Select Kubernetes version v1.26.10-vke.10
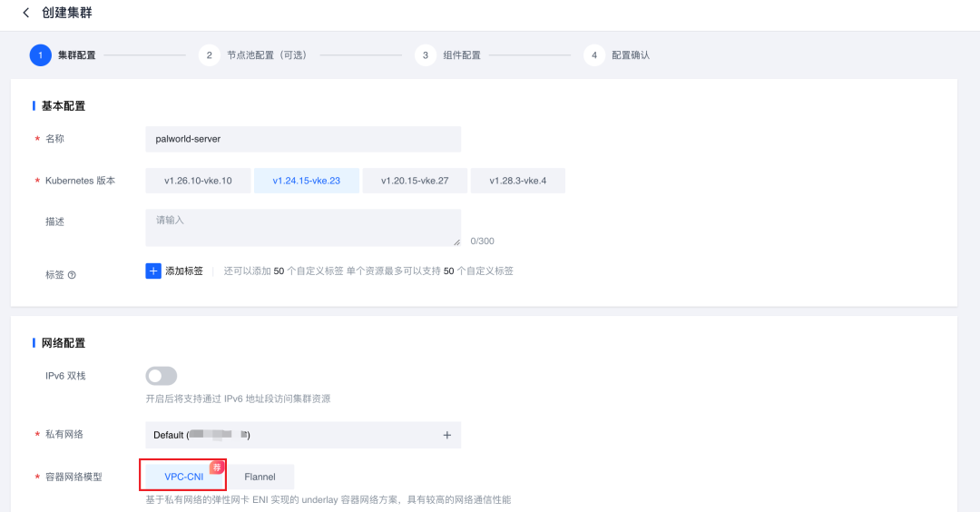 point(198,181)
